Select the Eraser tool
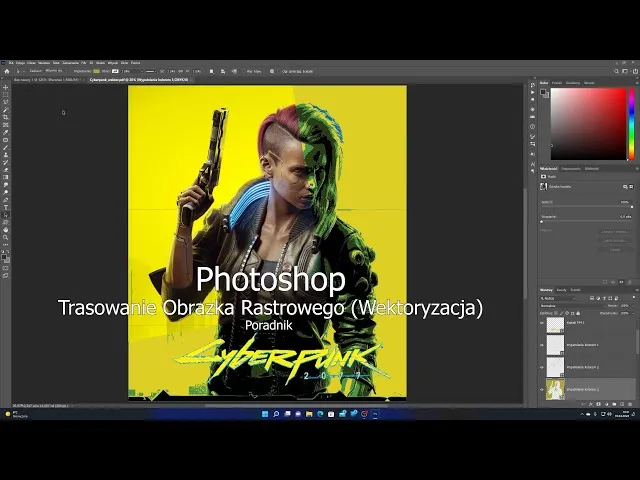The height and width of the screenshot is (480, 640). [x=6, y=170]
